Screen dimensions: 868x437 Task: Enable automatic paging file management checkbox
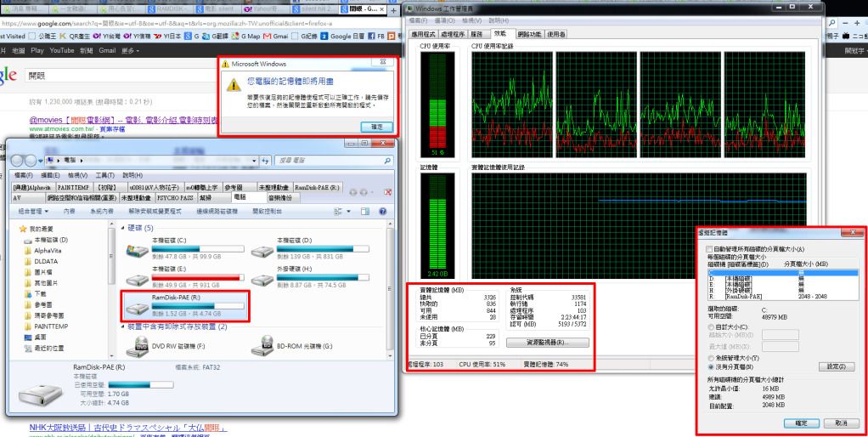pyautogui.click(x=710, y=249)
